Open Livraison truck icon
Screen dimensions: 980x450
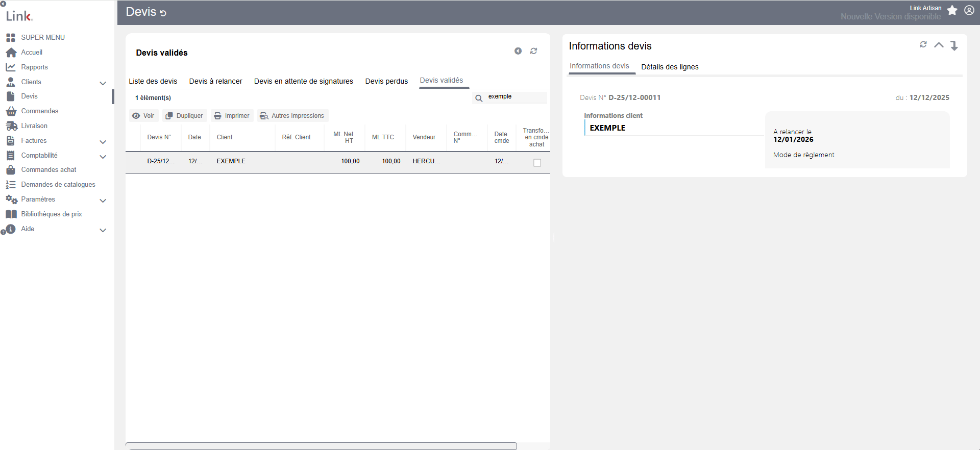point(11,126)
